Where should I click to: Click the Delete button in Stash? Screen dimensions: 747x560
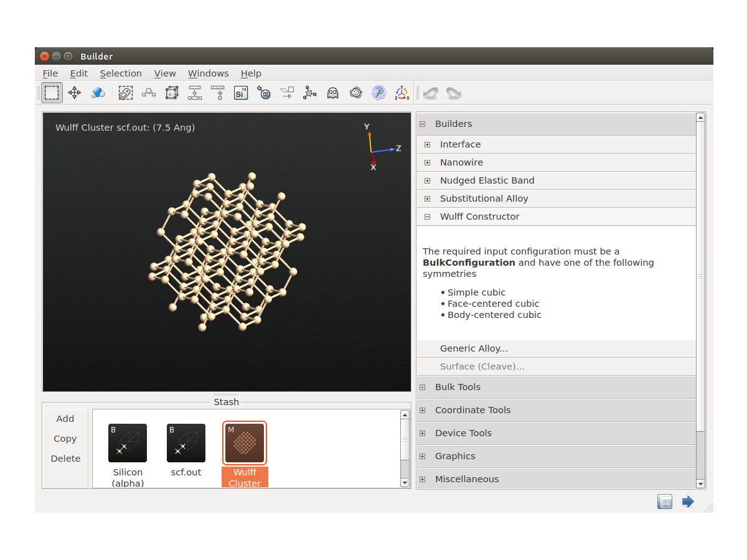(x=65, y=459)
